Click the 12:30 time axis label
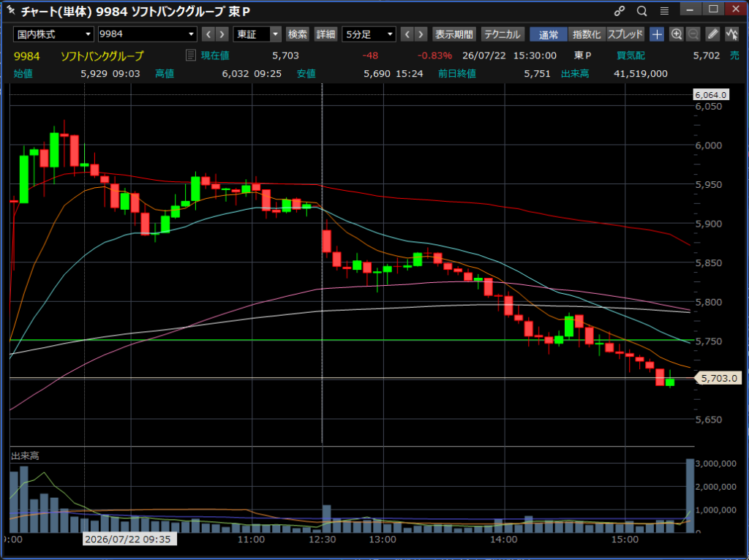Viewport: 749px width, 560px height. (323, 540)
